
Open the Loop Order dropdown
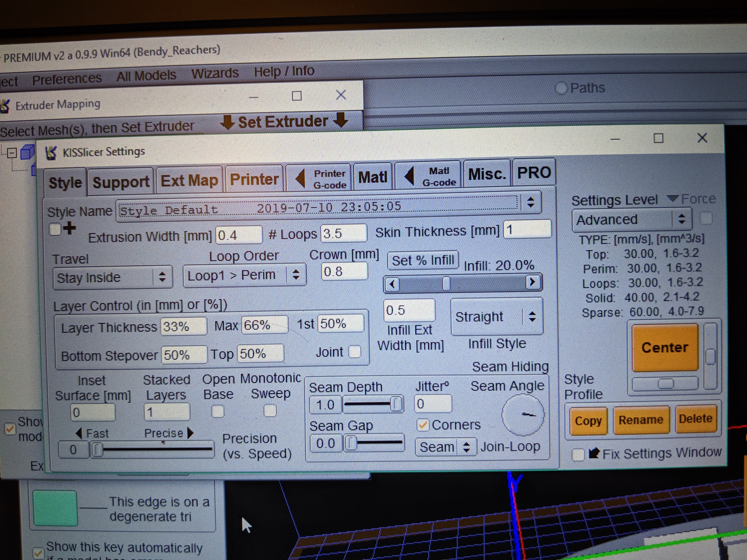(245, 275)
